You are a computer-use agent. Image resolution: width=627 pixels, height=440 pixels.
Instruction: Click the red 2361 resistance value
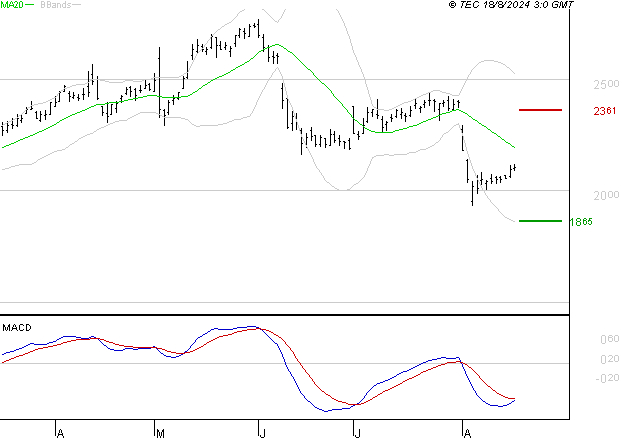[x=605, y=111]
